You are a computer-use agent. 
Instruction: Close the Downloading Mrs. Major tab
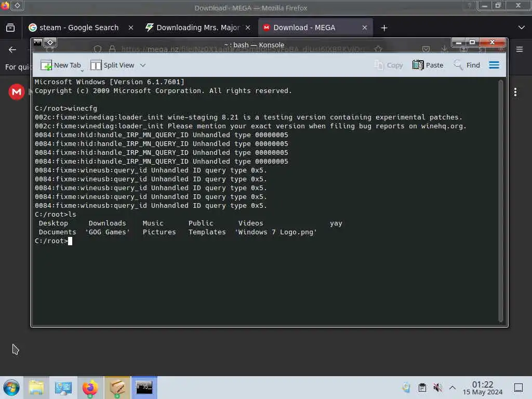[x=248, y=28]
